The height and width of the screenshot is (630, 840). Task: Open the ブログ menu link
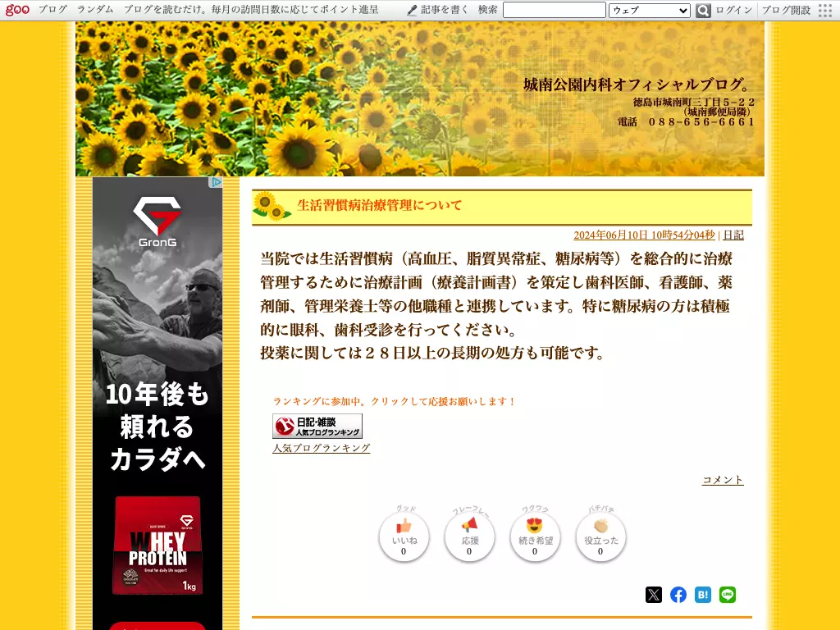(53, 10)
